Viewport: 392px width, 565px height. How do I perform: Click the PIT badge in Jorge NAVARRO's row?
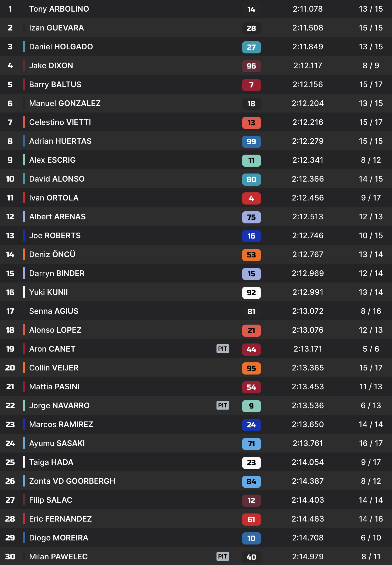coord(223,405)
